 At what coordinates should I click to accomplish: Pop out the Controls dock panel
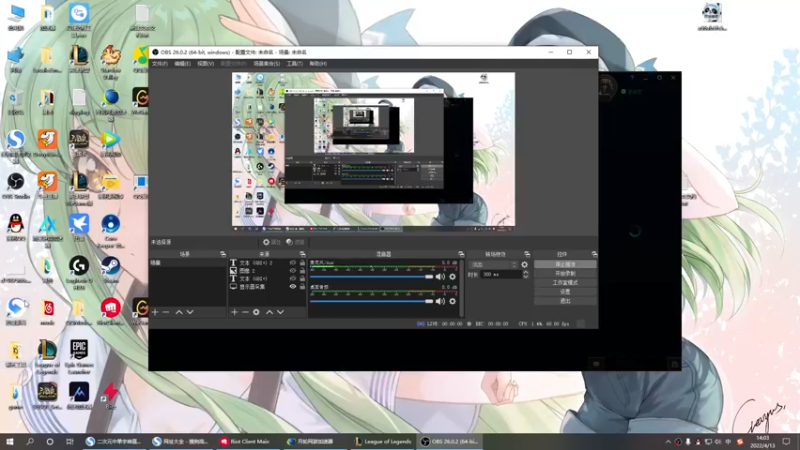(x=594, y=254)
